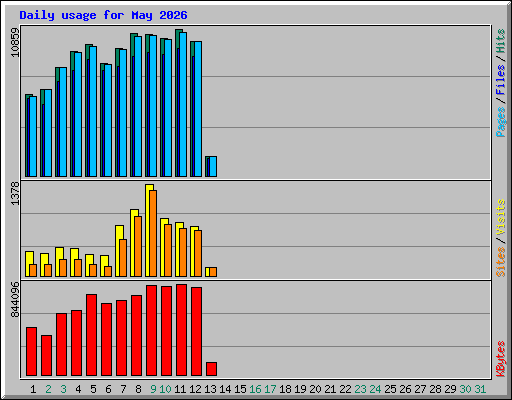Click the blue 'Files' legend label
The image size is (512, 400).
[x=500, y=79]
